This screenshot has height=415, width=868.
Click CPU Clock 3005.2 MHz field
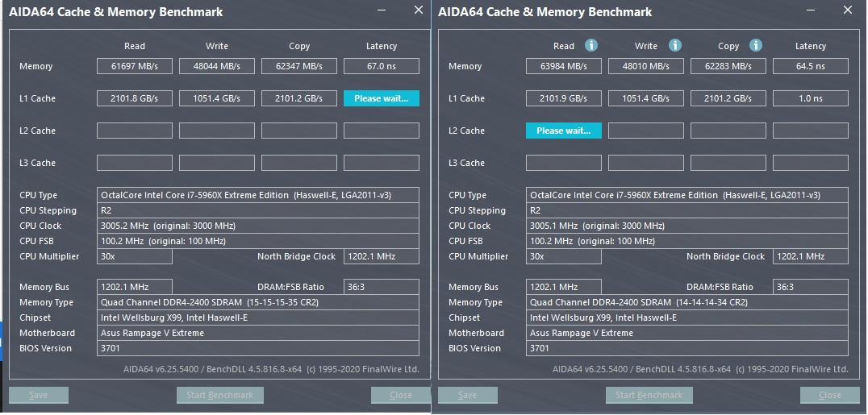[258, 226]
